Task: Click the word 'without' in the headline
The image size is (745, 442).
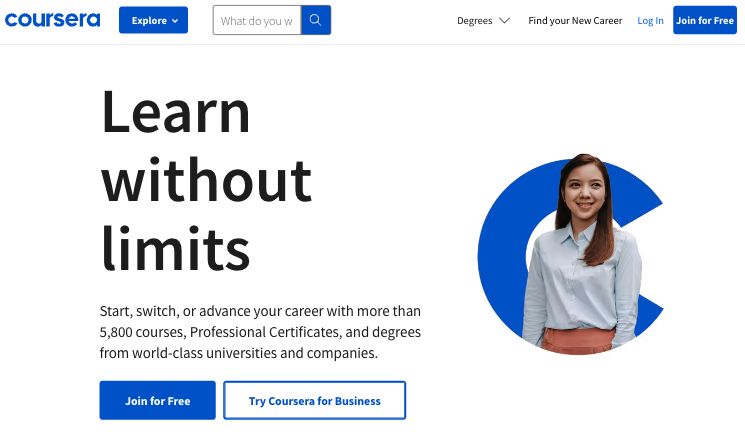Action: [x=207, y=180]
